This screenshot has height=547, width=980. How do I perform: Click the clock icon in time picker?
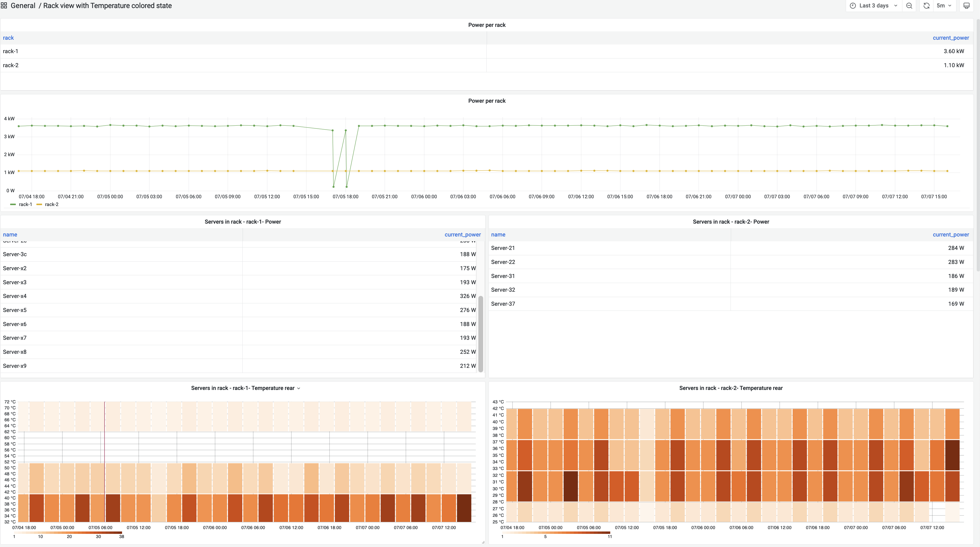pyautogui.click(x=853, y=6)
